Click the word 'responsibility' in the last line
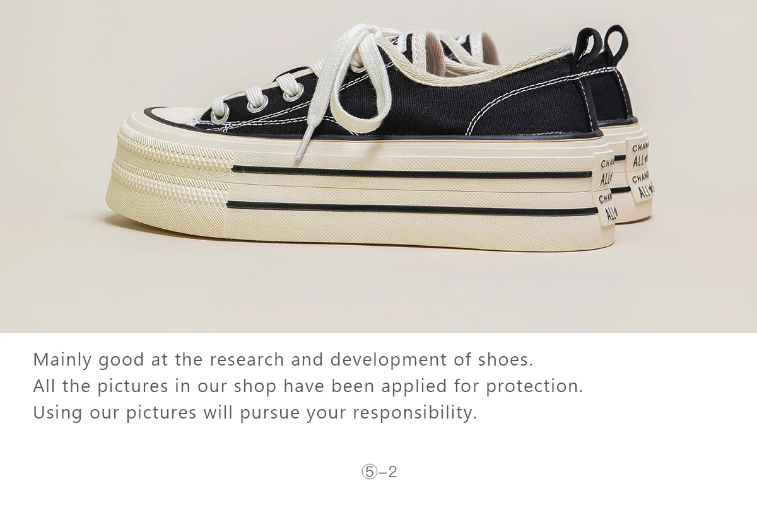The height and width of the screenshot is (532, 757). point(414,413)
